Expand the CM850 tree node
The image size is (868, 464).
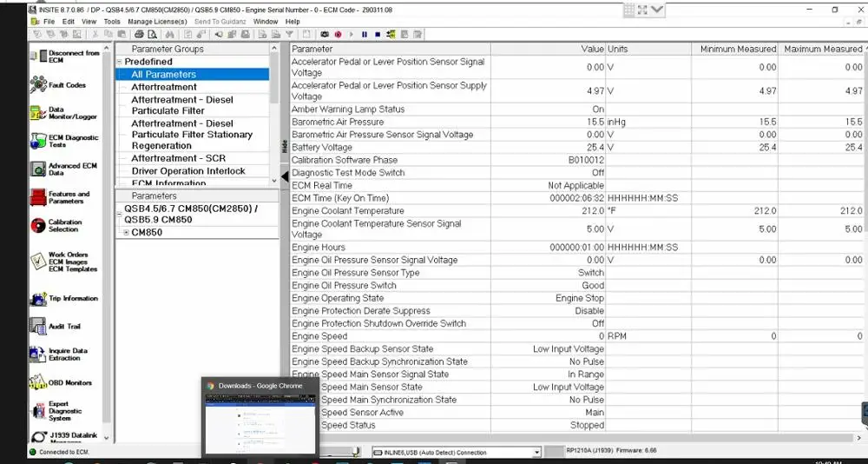click(x=126, y=233)
